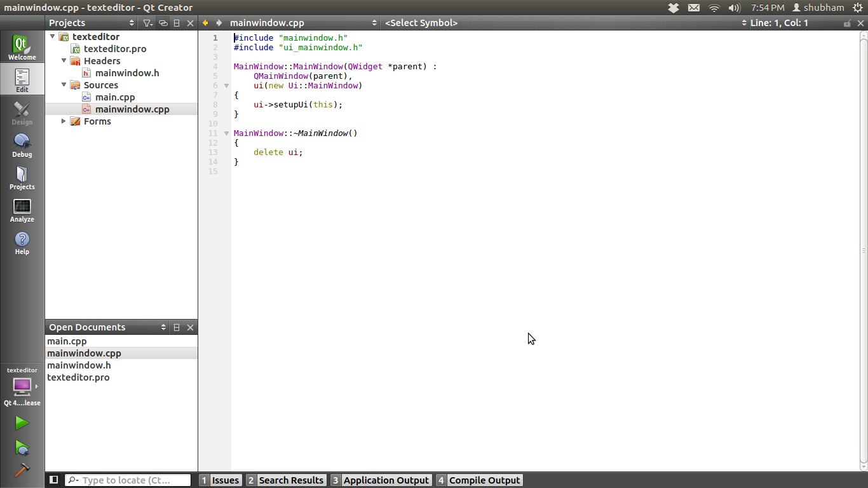Open the Qt Welcome mode
The image size is (868, 488).
tap(22, 47)
